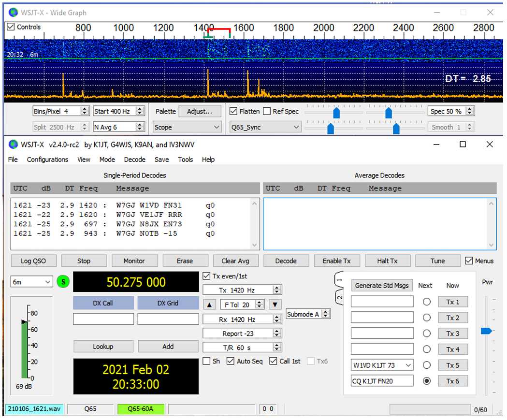Click the CQ K1JT FN20 message field
507x420 pixels.
382,381
